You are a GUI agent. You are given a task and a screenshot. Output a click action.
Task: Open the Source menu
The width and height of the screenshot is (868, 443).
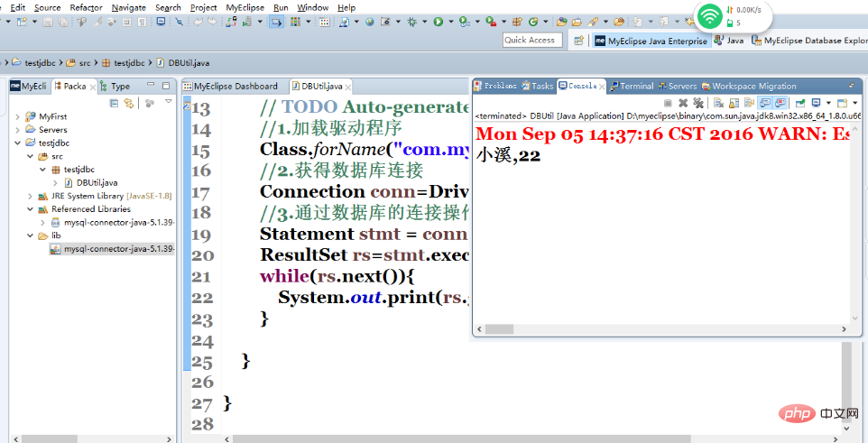(x=47, y=8)
